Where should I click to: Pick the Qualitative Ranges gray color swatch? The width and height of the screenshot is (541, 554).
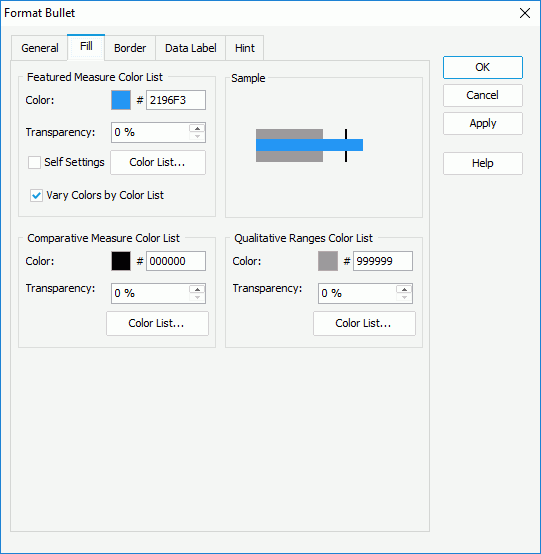pyautogui.click(x=328, y=261)
